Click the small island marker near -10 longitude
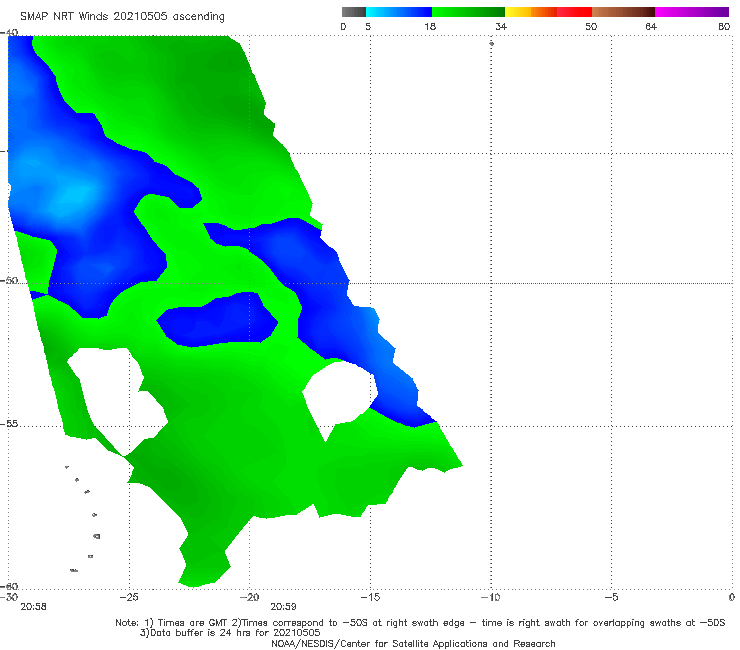The width and height of the screenshot is (740, 650). (491, 43)
